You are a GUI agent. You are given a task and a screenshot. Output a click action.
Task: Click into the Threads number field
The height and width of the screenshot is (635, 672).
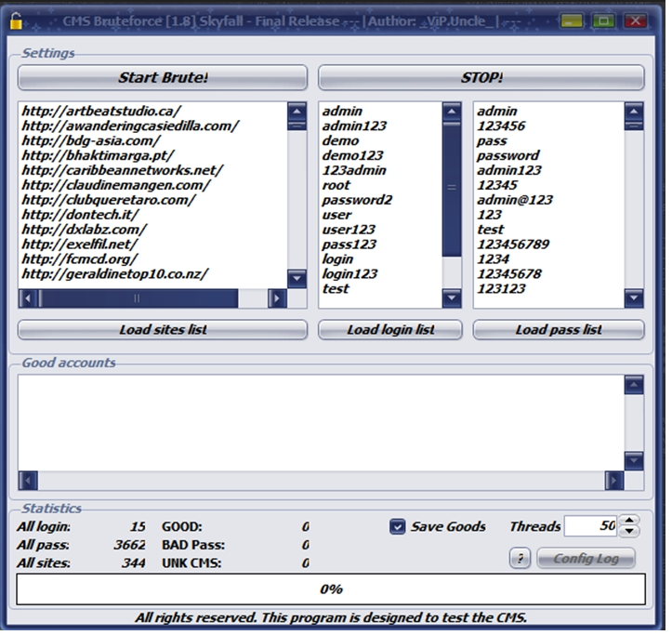point(589,526)
